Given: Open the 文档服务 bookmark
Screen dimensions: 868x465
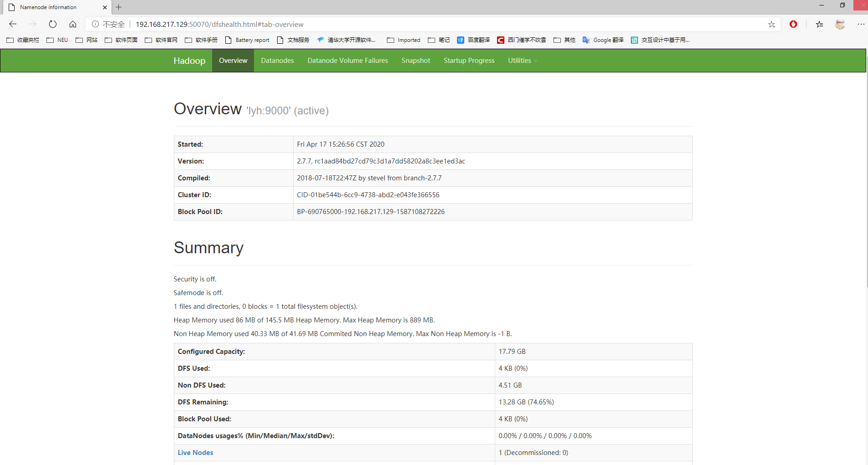Looking at the screenshot, I should 293,40.
